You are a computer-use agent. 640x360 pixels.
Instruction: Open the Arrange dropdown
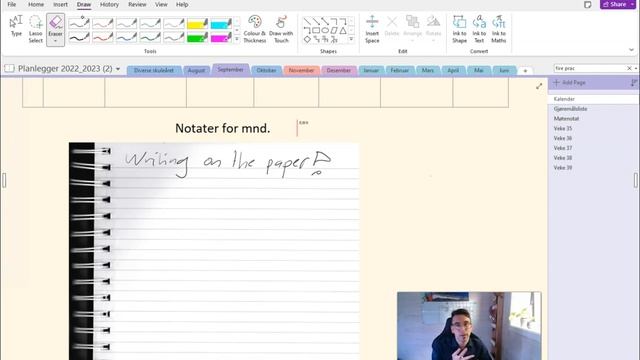[x=412, y=29]
